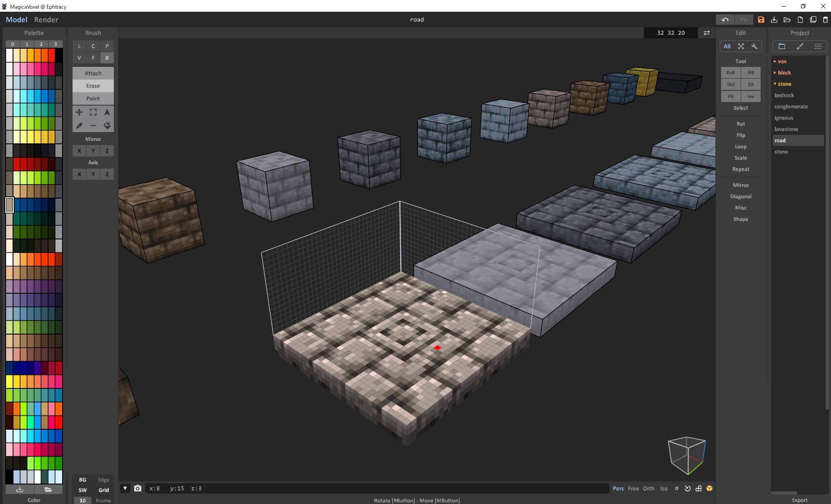This screenshot has width=831, height=504.
Task: Open the wrench settings in Edit panel
Action: pos(755,46)
